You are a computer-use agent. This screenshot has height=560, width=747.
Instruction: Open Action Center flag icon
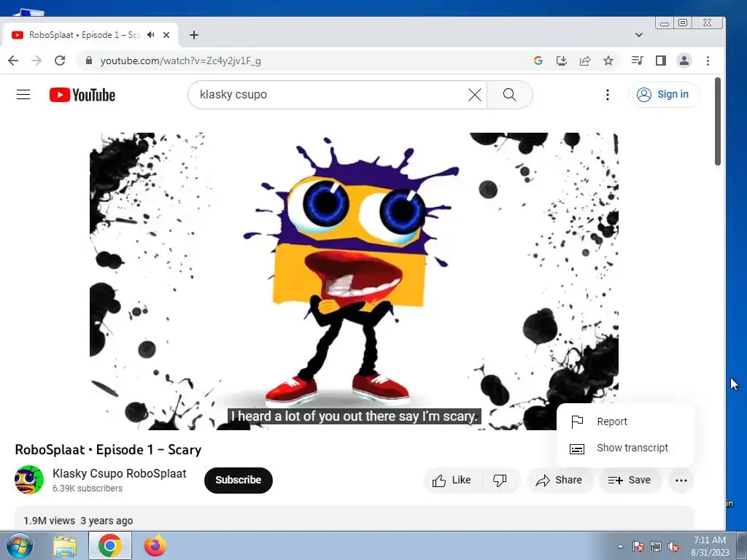(638, 547)
